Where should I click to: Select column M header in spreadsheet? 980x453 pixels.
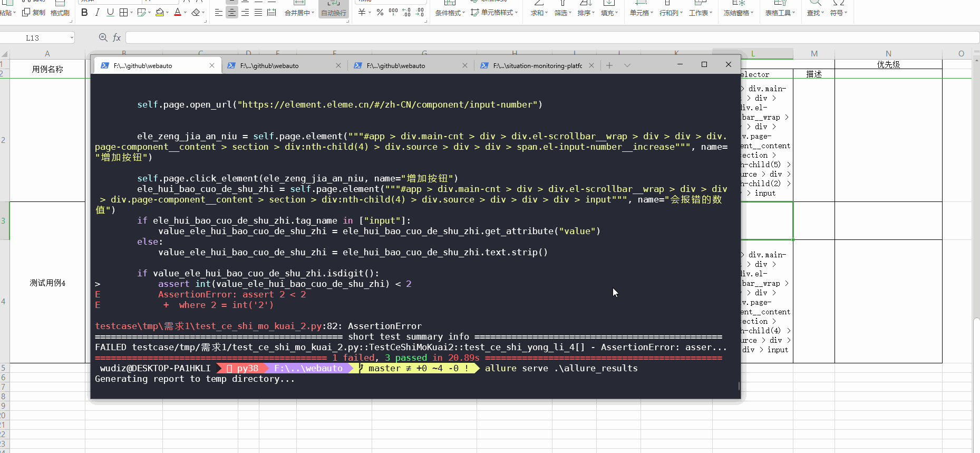coord(814,53)
